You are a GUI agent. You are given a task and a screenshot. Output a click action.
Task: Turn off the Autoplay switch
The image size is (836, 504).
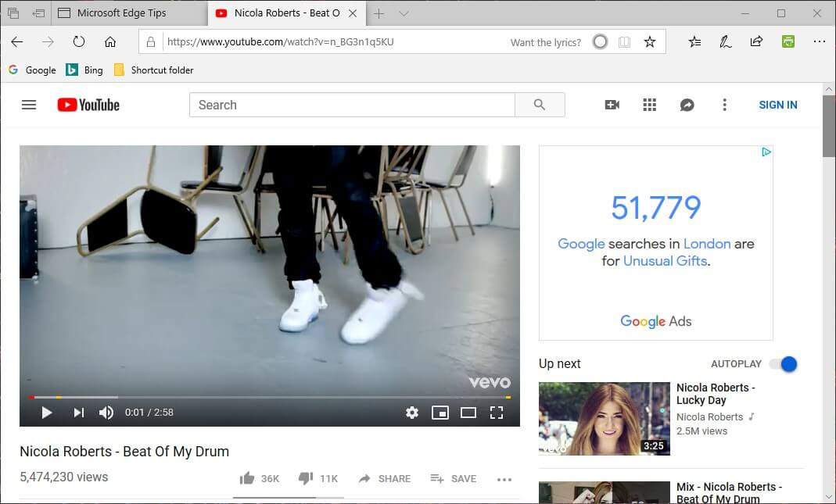point(783,364)
